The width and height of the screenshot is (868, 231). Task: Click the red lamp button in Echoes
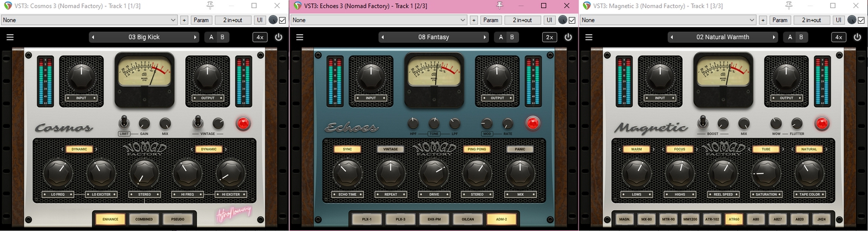coord(532,123)
